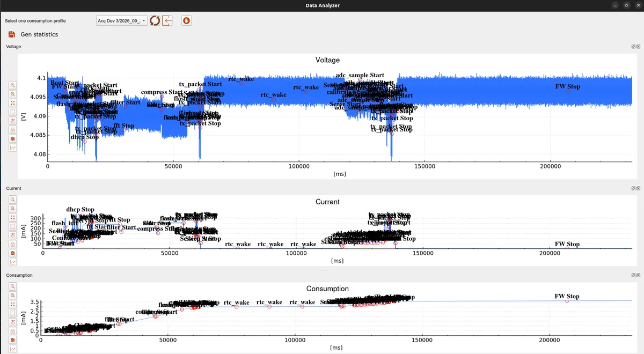Click the Gen statistics button label

coord(39,34)
